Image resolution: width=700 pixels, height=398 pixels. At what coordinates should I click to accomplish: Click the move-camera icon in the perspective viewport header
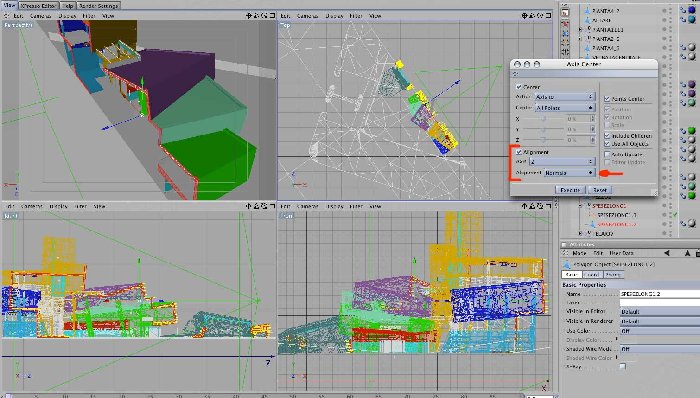(249, 16)
